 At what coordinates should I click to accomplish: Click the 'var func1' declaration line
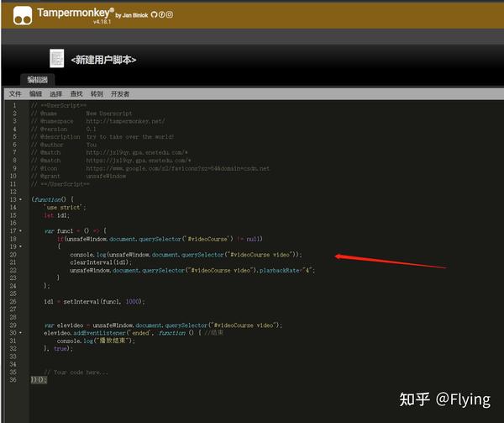click(76, 231)
